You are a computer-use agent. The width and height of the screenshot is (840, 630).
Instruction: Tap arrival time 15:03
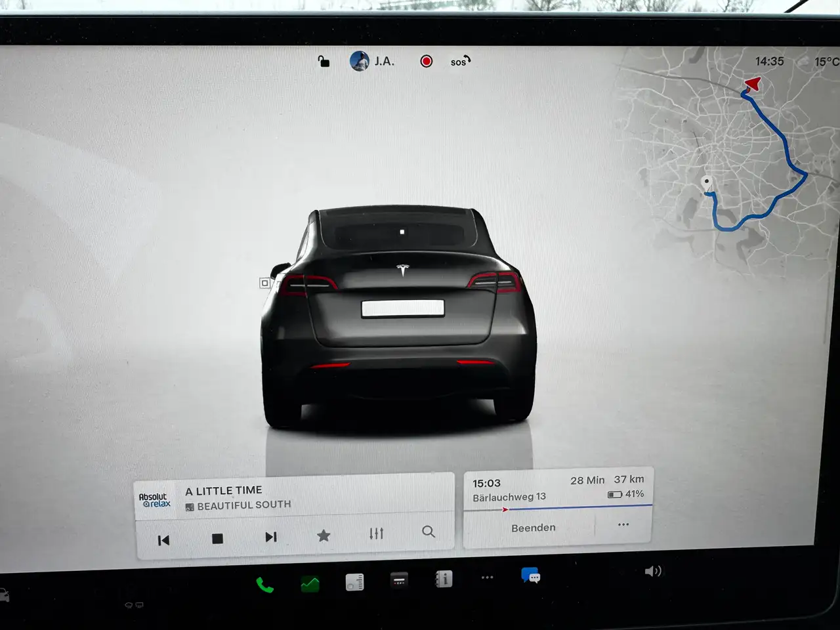(x=486, y=483)
